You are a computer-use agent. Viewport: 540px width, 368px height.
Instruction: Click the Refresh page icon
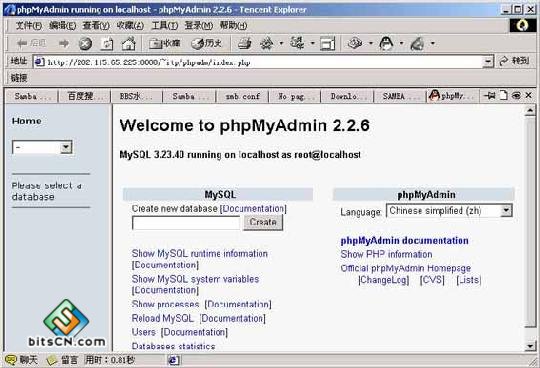pos(107,44)
